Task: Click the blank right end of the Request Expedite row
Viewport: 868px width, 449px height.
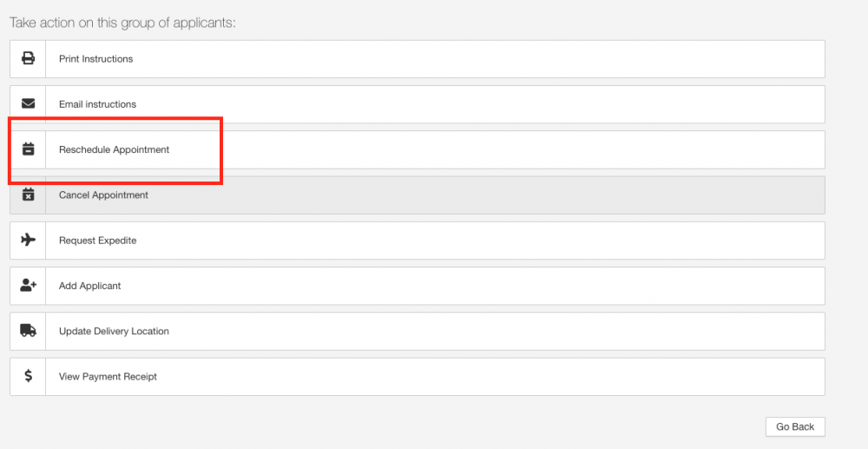Action: click(764, 241)
